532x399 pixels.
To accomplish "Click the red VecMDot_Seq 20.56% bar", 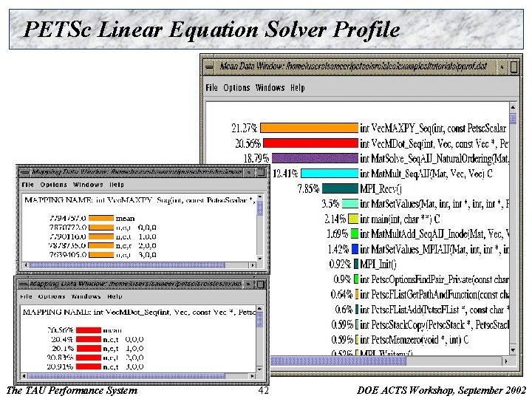I will [x=311, y=143].
